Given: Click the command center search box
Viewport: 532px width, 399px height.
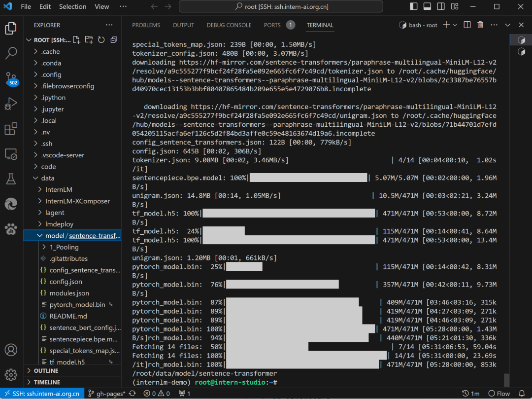Looking at the screenshot, I should click(281, 6).
